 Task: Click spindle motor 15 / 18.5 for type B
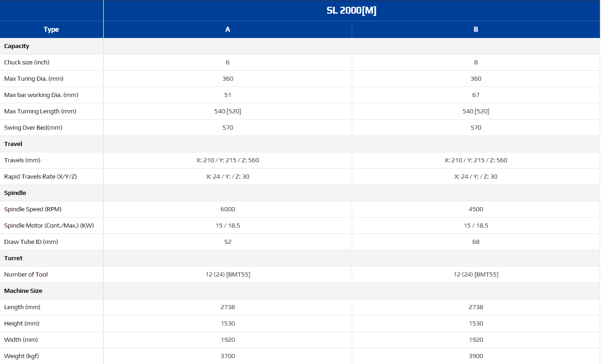pyautogui.click(x=476, y=226)
